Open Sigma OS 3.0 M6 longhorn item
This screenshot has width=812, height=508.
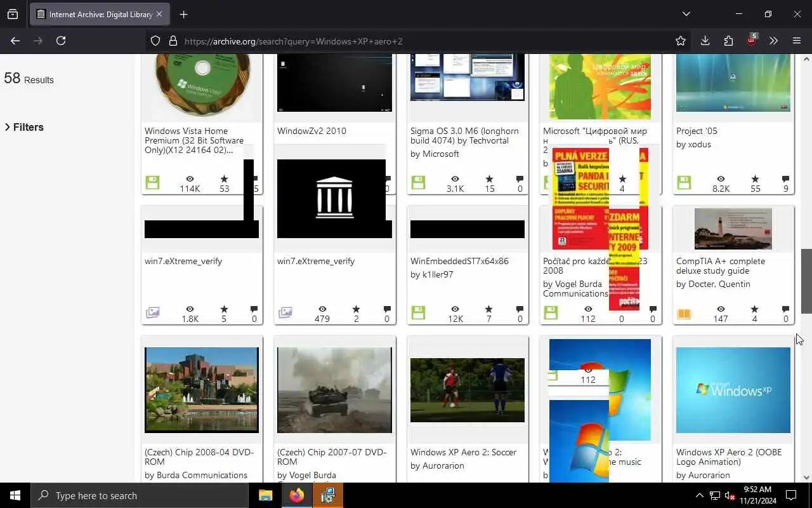point(464,136)
